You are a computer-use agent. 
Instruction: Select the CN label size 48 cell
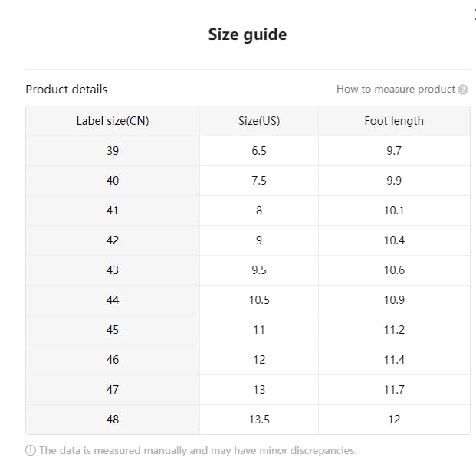113,420
